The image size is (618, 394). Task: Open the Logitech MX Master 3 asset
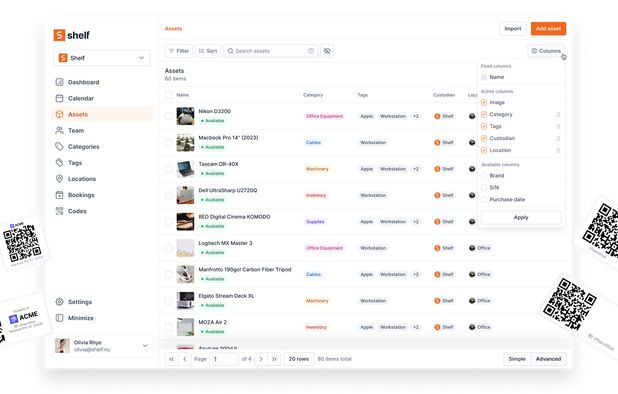coord(225,243)
